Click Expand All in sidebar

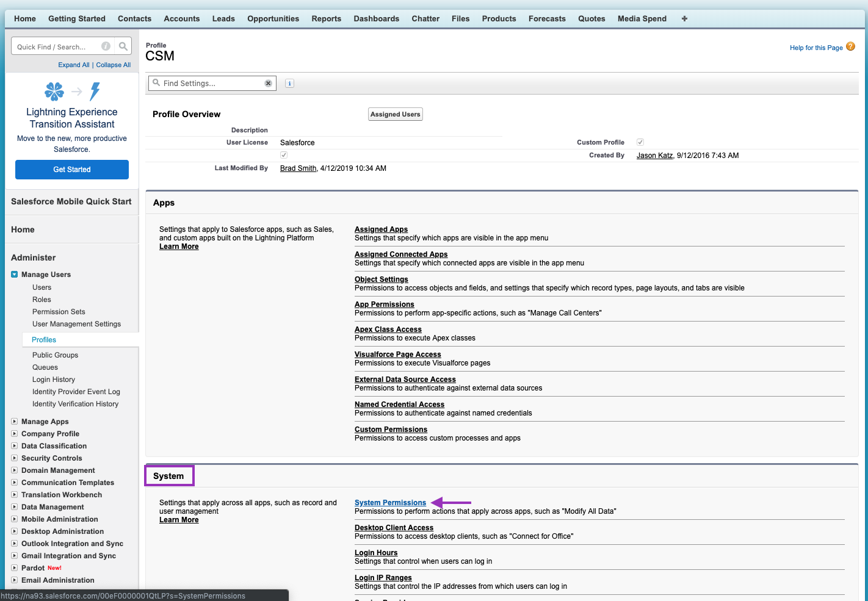(74, 65)
